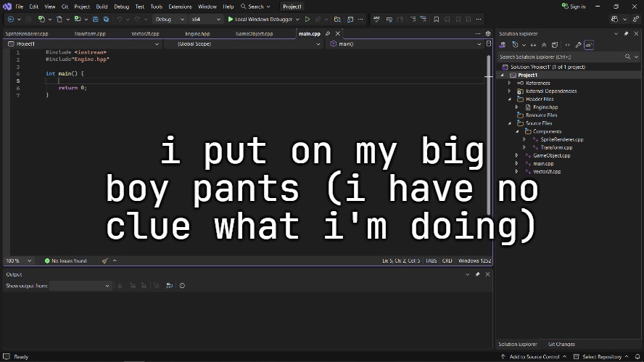Screen dimensions: 644x362
Task: Collapse the Components folder
Action: (x=516, y=131)
